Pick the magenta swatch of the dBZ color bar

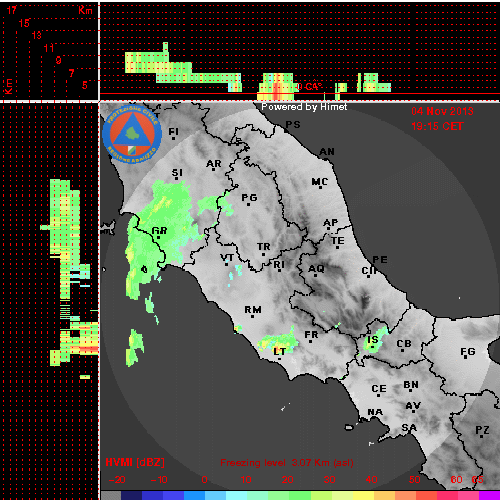click(x=489, y=495)
